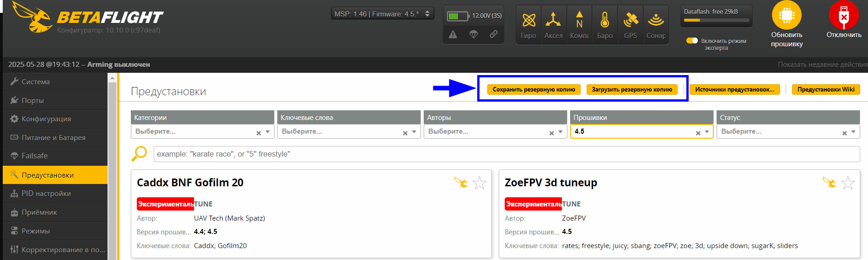Click the warning triangle status icon
868x260 pixels.
click(x=453, y=34)
